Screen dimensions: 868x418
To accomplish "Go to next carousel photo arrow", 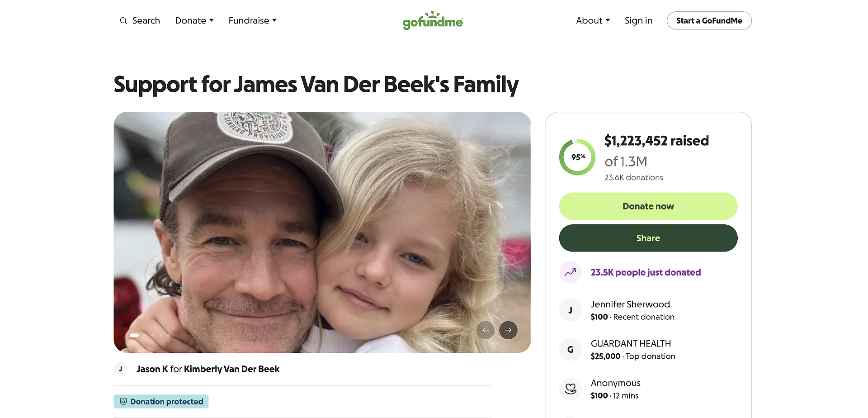I will click(x=508, y=330).
